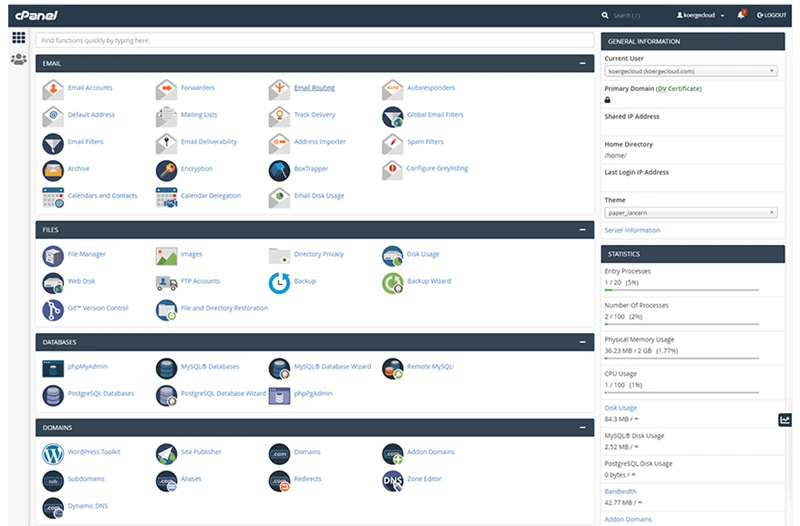800x526 pixels.
Task: Focus the Find functions quickly search field
Action: pos(315,40)
